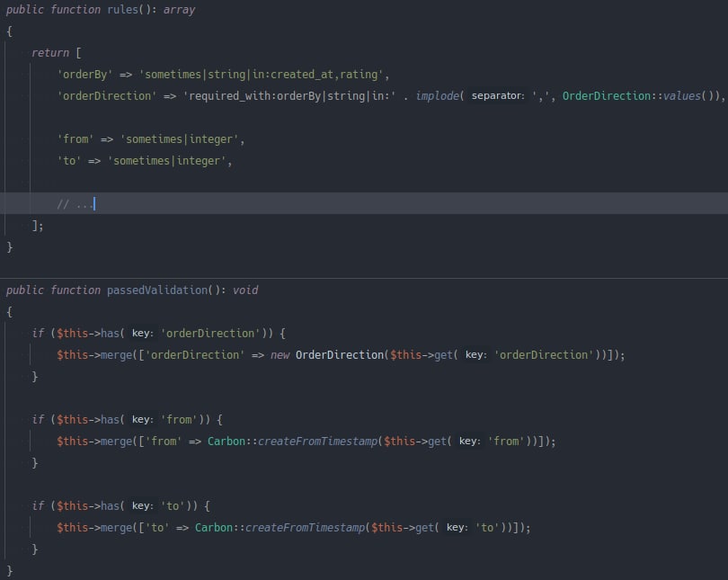Click the 'to' key in rules array
Image resolution: width=728 pixels, height=580 pixels.
[x=69, y=161]
